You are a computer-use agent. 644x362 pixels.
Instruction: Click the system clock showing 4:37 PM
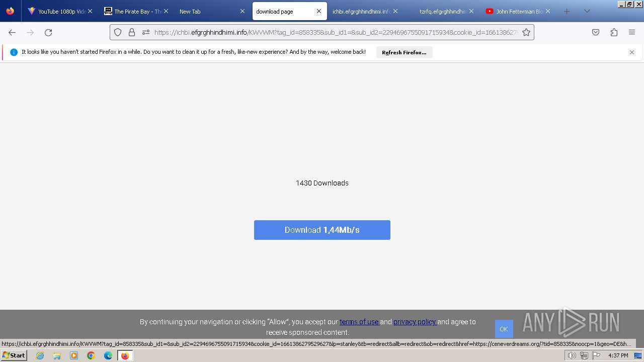pyautogui.click(x=618, y=355)
